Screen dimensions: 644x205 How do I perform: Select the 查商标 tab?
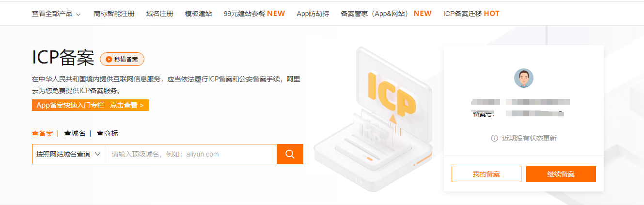pyautogui.click(x=107, y=133)
